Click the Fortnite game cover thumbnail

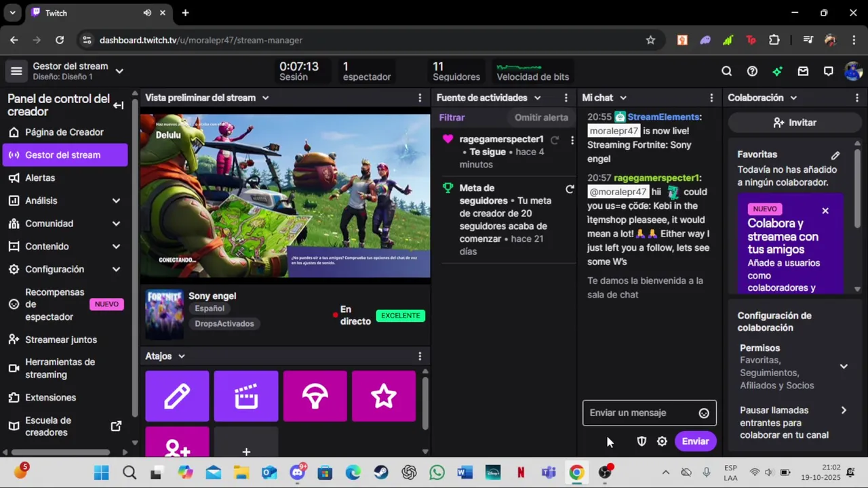(164, 315)
